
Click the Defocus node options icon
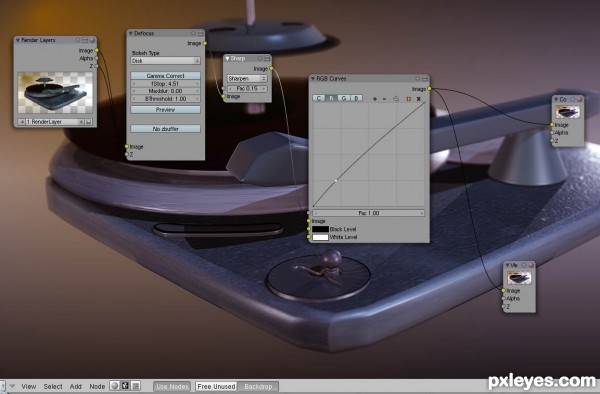[x=200, y=34]
